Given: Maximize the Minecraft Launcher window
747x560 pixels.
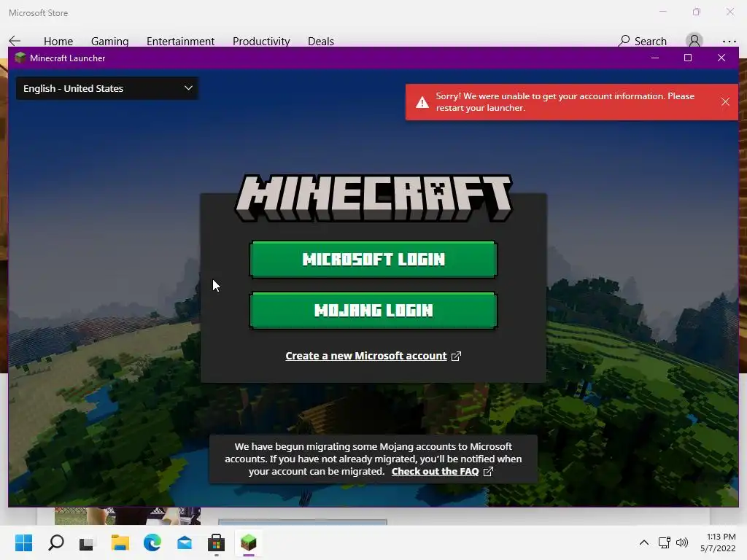Looking at the screenshot, I should pyautogui.click(x=687, y=58).
